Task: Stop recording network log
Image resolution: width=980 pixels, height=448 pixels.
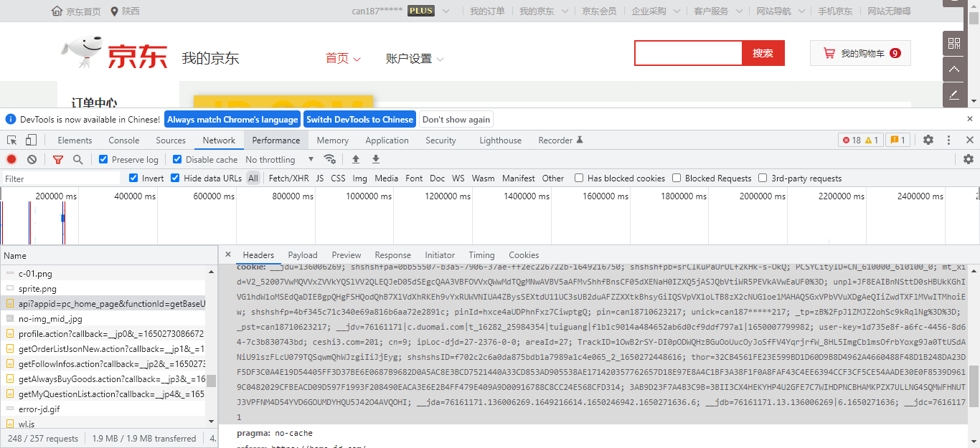Action: (x=11, y=159)
